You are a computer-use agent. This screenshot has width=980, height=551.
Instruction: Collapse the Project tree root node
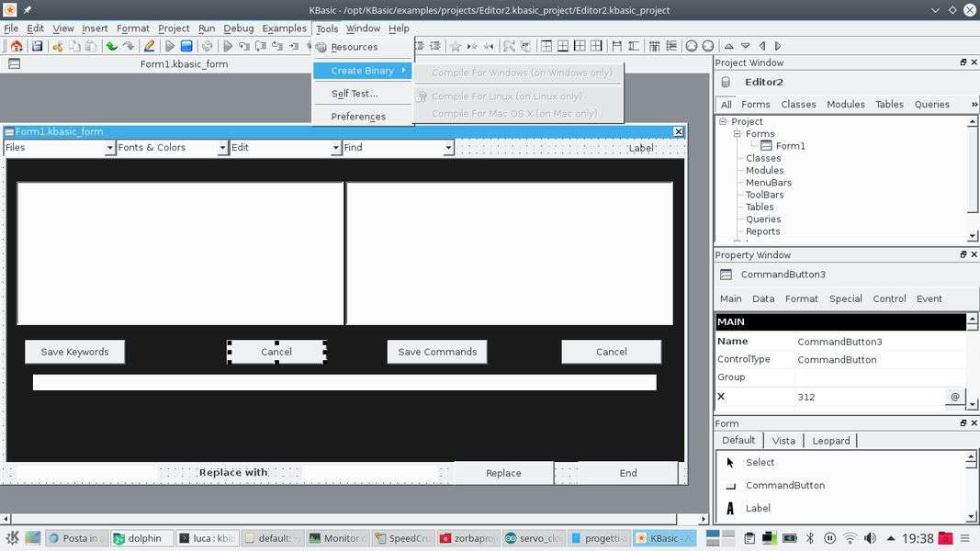pos(724,121)
